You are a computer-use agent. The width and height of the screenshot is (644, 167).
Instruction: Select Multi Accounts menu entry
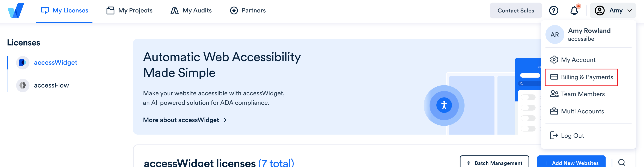[x=582, y=111]
